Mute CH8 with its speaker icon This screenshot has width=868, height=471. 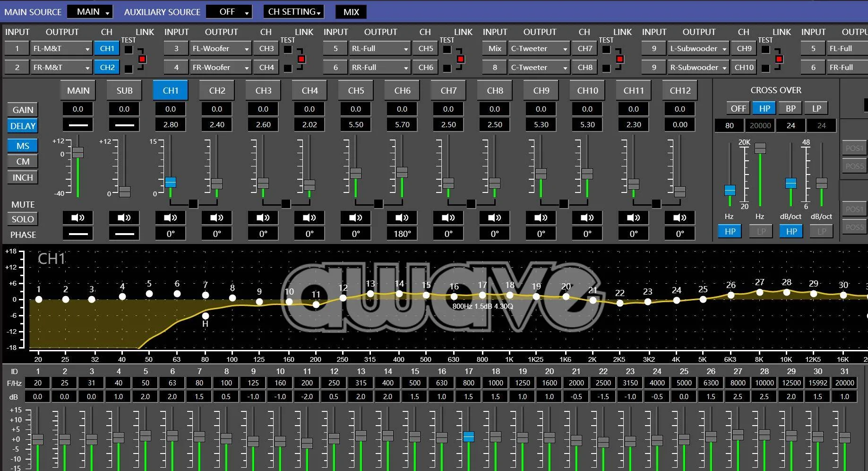495,218
